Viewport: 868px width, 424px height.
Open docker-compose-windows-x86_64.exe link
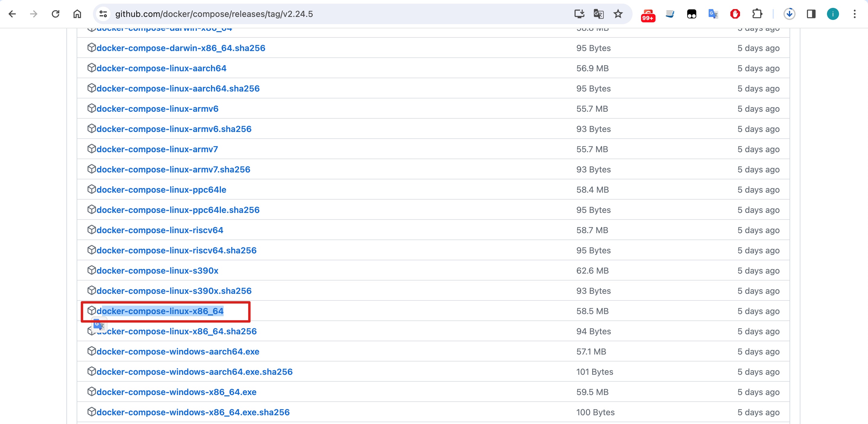176,392
